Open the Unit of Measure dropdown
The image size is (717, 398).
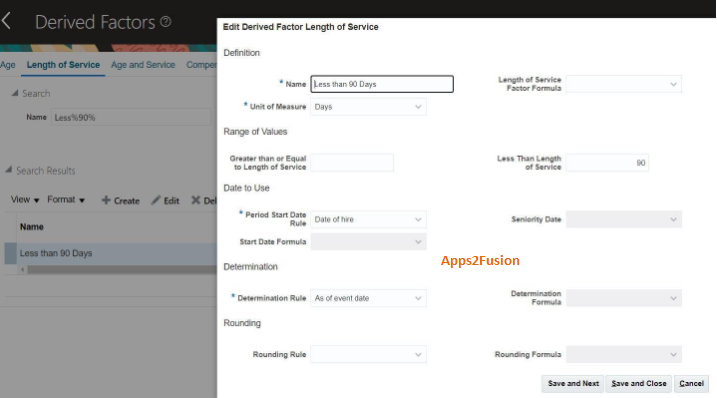coord(369,107)
